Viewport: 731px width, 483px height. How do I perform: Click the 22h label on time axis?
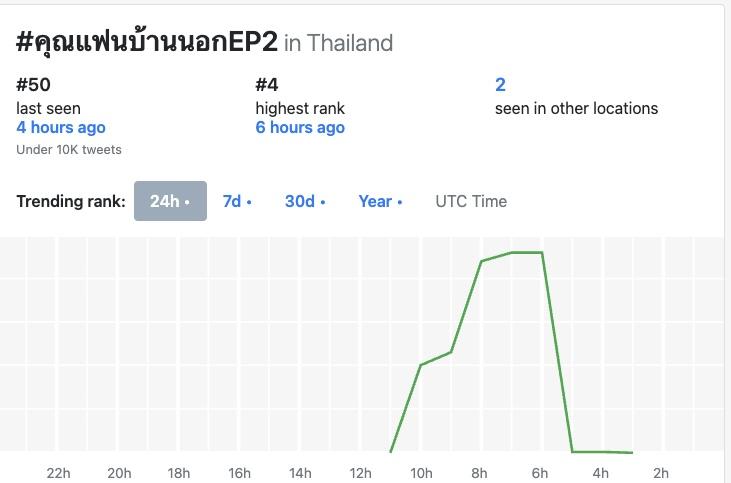pos(59,473)
